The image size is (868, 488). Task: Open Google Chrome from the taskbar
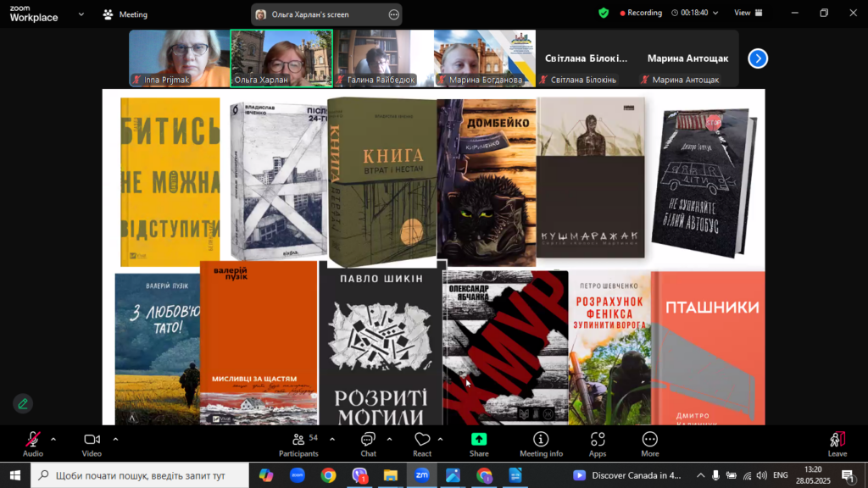tap(328, 475)
